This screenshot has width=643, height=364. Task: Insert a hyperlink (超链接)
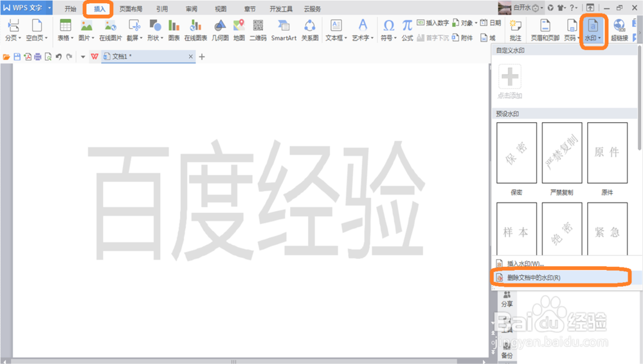pyautogui.click(x=619, y=30)
